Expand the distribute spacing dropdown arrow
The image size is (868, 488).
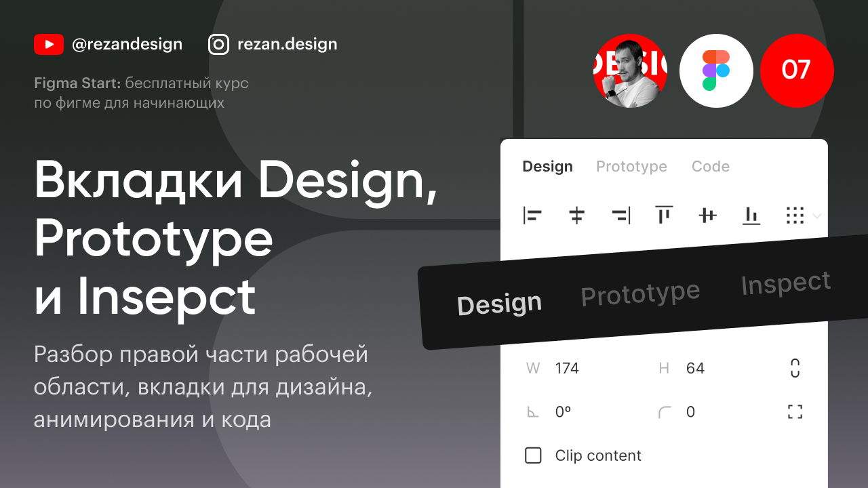pos(816,216)
